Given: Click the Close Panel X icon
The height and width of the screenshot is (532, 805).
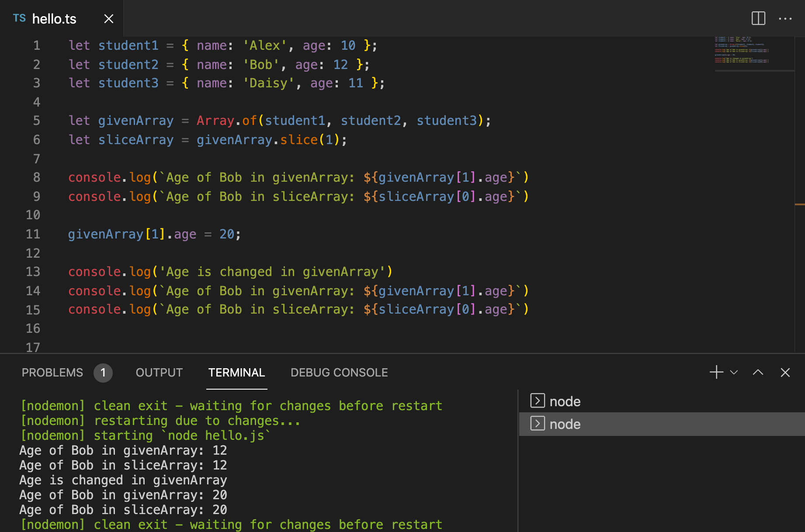Looking at the screenshot, I should point(785,372).
